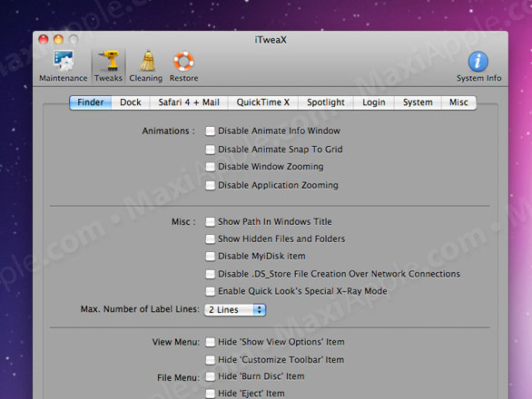Tick Disable MyiDisk item checkbox

210,257
